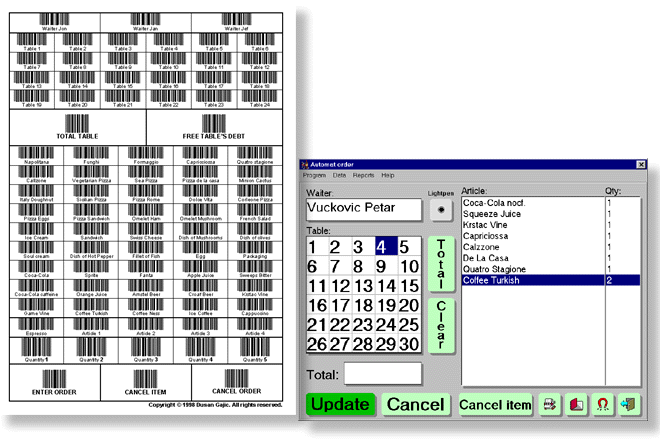The width and height of the screenshot is (660, 440).
Task: Select table 20 in the Table grid
Action: point(409,305)
